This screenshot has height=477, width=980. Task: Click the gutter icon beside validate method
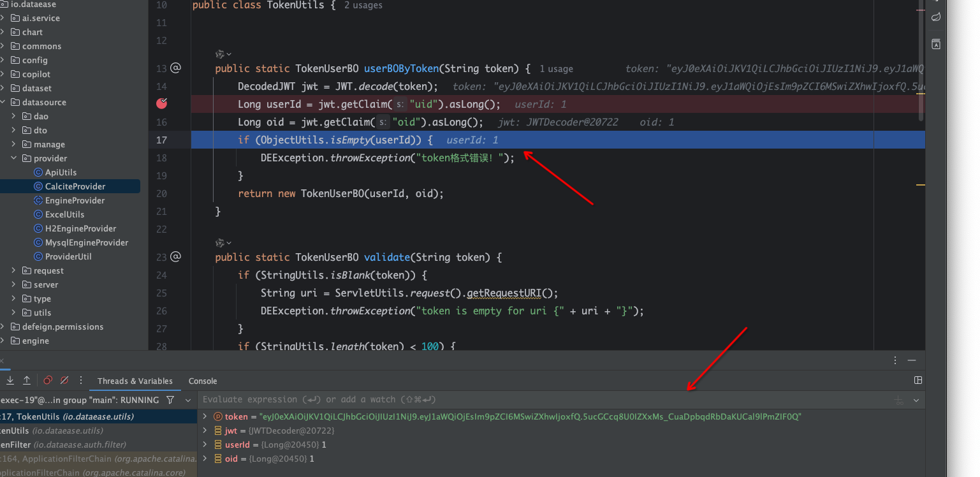[176, 257]
